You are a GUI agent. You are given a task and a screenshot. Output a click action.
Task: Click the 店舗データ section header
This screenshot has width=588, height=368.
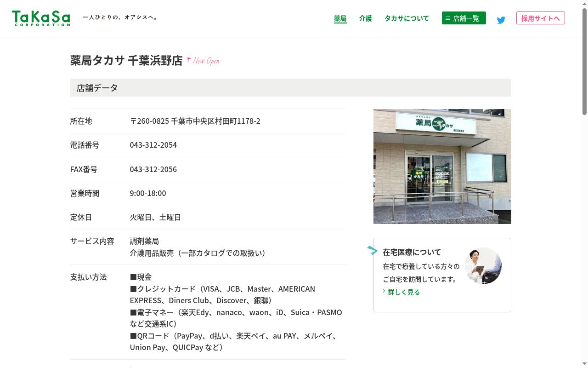click(x=291, y=87)
